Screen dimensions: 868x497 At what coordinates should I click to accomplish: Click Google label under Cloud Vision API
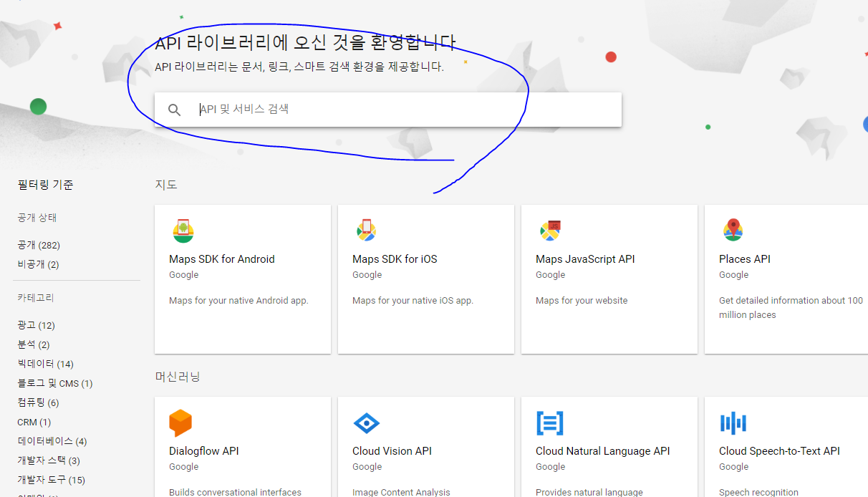pyautogui.click(x=367, y=467)
